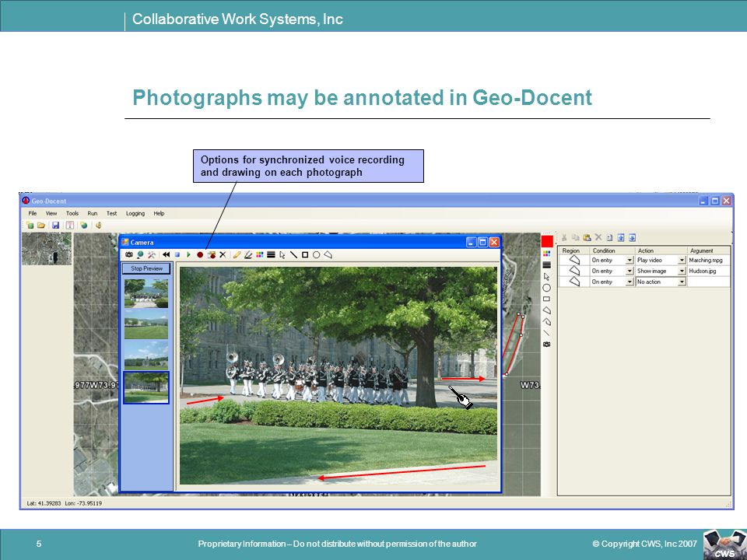Click the gray X delete icon above region table
Viewport: 747px width, 560px height.
pos(598,237)
